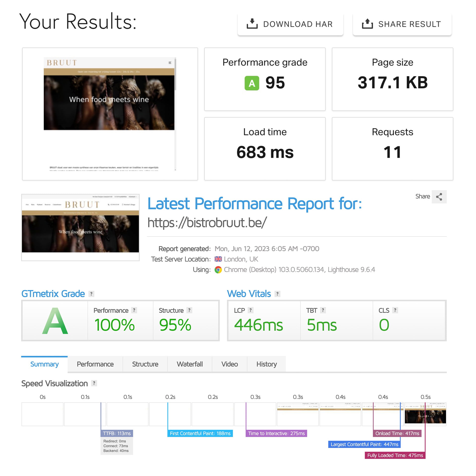Click the performance grade number 95
The height and width of the screenshot is (476, 476).
[275, 83]
